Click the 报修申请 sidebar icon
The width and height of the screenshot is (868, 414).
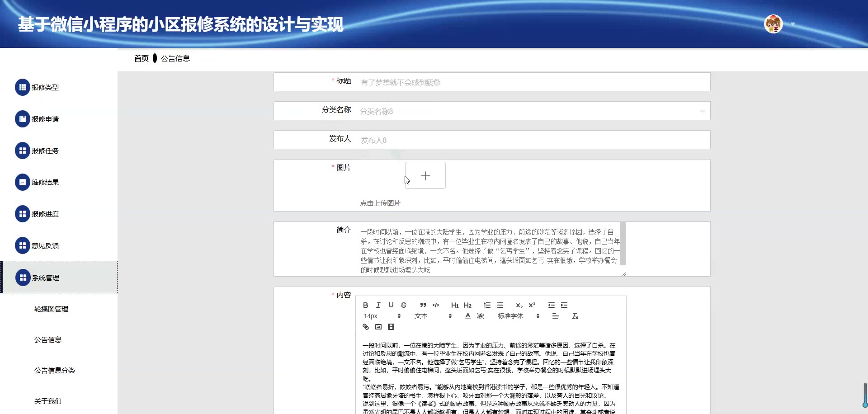pos(23,119)
